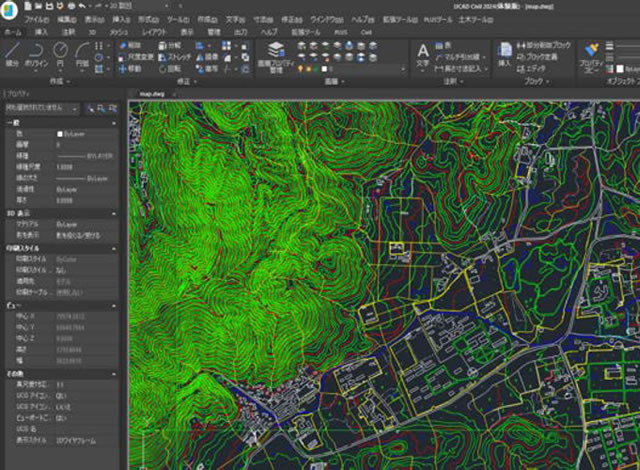Select the map.dwg document tab

pyautogui.click(x=151, y=94)
